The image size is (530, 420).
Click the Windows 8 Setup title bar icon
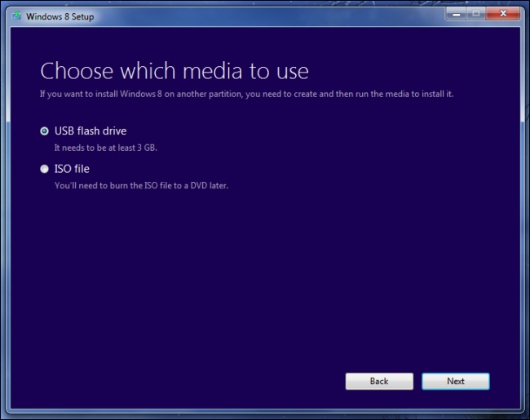(x=16, y=15)
